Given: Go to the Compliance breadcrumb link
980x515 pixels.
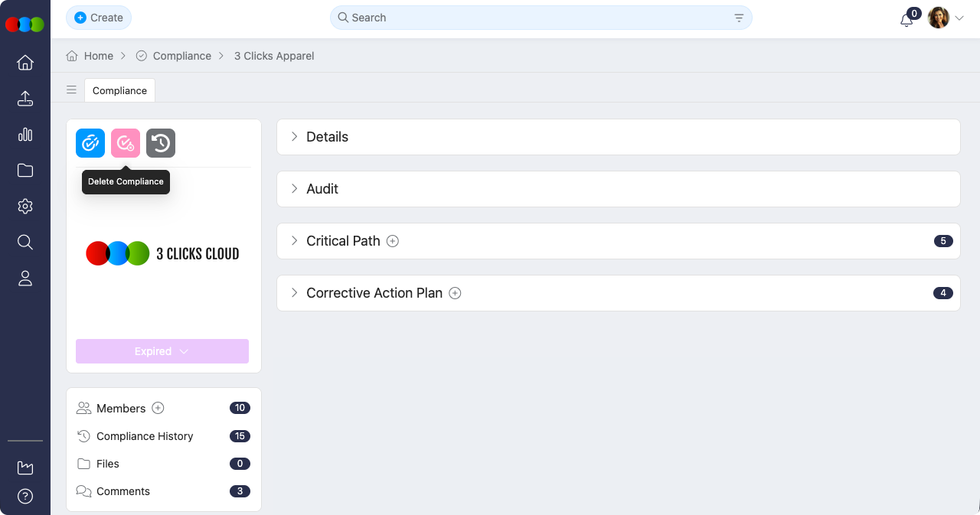Looking at the screenshot, I should pyautogui.click(x=181, y=56).
